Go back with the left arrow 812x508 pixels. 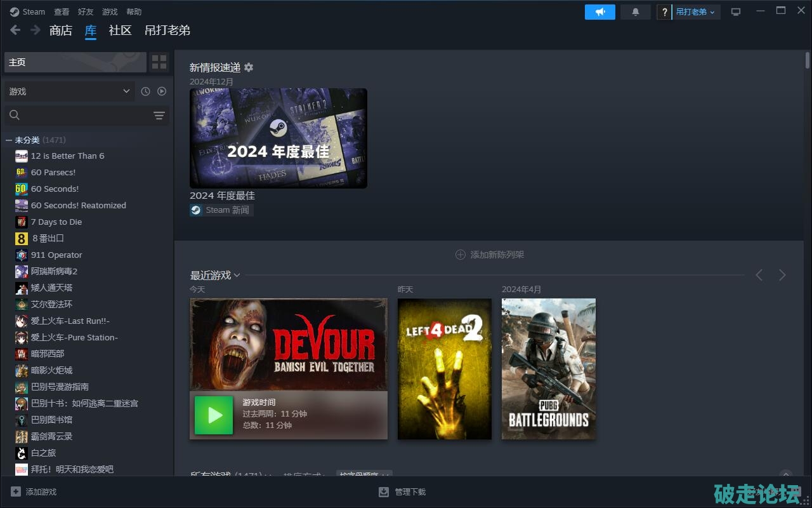point(15,30)
